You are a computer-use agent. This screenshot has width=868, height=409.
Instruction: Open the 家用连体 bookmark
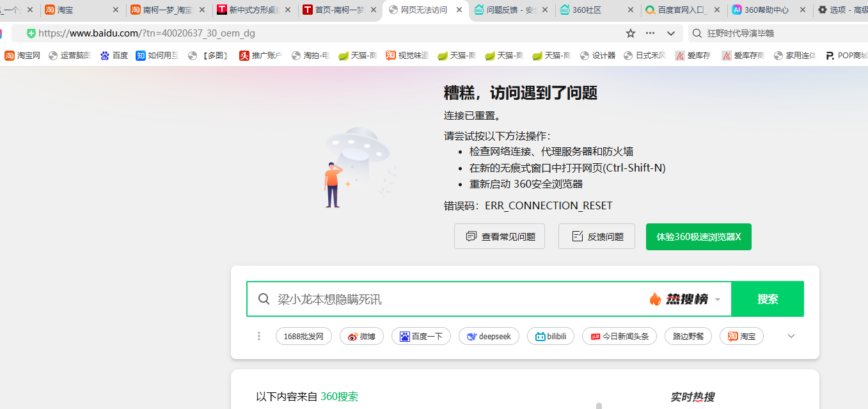(x=795, y=56)
